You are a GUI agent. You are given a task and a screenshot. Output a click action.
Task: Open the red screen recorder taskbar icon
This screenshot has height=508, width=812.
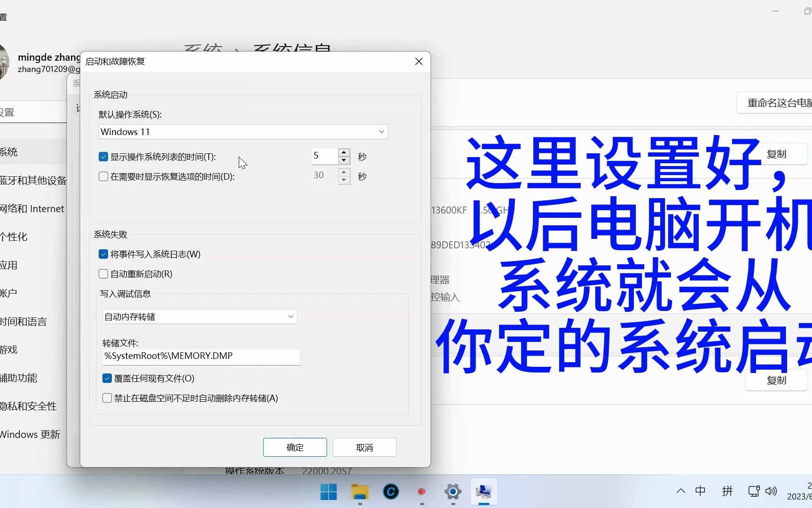tap(422, 492)
